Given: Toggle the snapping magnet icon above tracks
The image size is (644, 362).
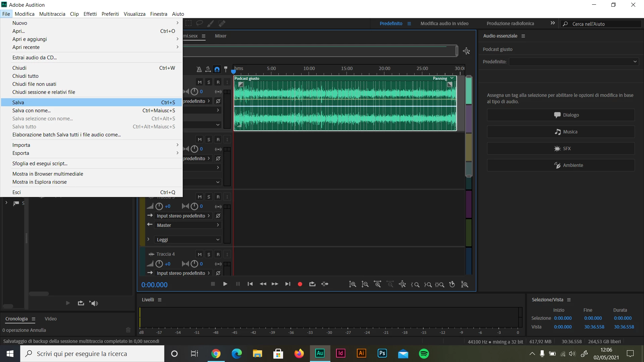Looking at the screenshot, I should (x=217, y=69).
